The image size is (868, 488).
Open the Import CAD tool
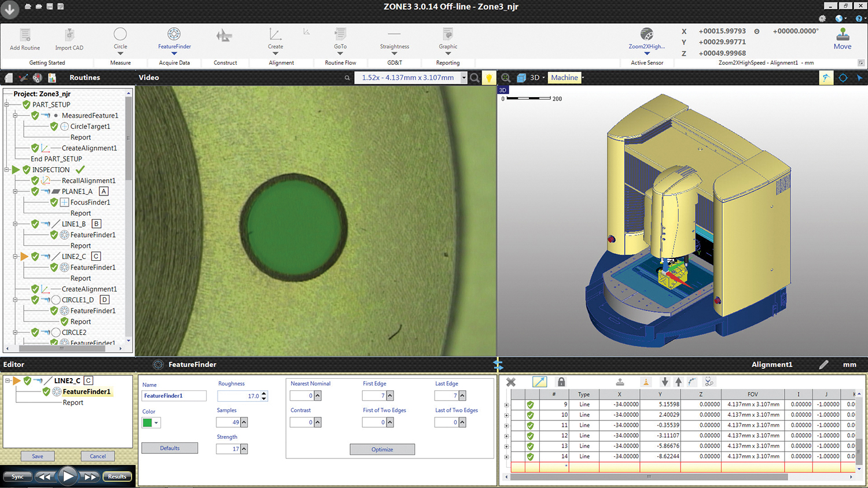click(69, 35)
